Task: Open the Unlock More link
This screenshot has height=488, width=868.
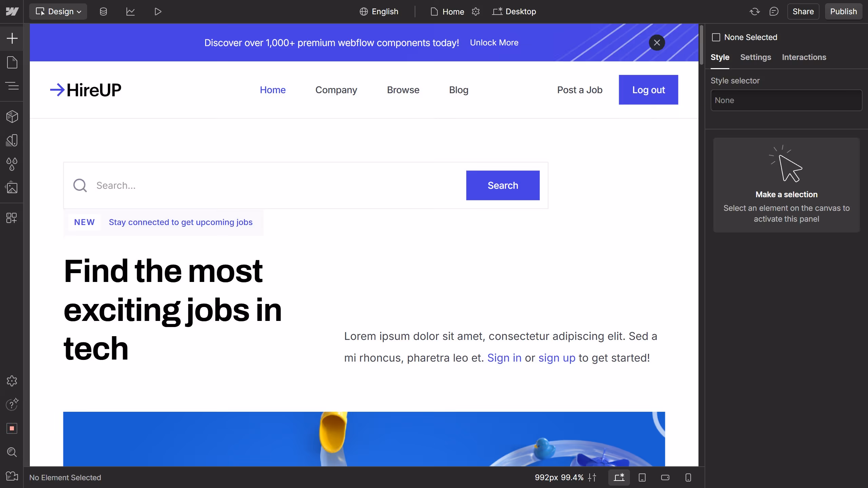Action: (494, 43)
